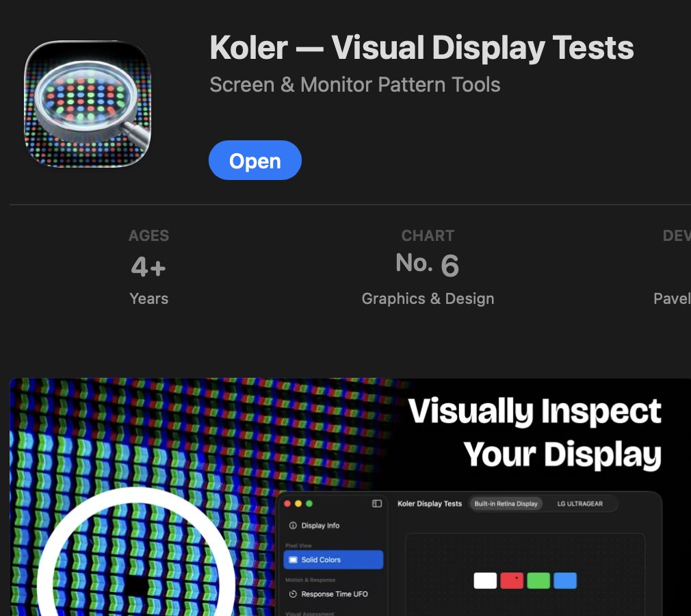Click the green color swatch in preview

pos(538,580)
